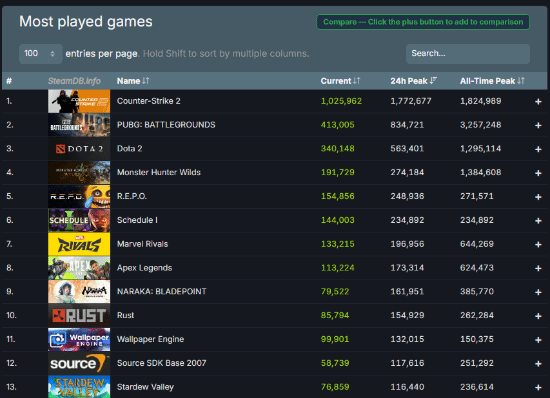
Task: Click all-time peak value 644,269
Action: pyautogui.click(x=477, y=244)
